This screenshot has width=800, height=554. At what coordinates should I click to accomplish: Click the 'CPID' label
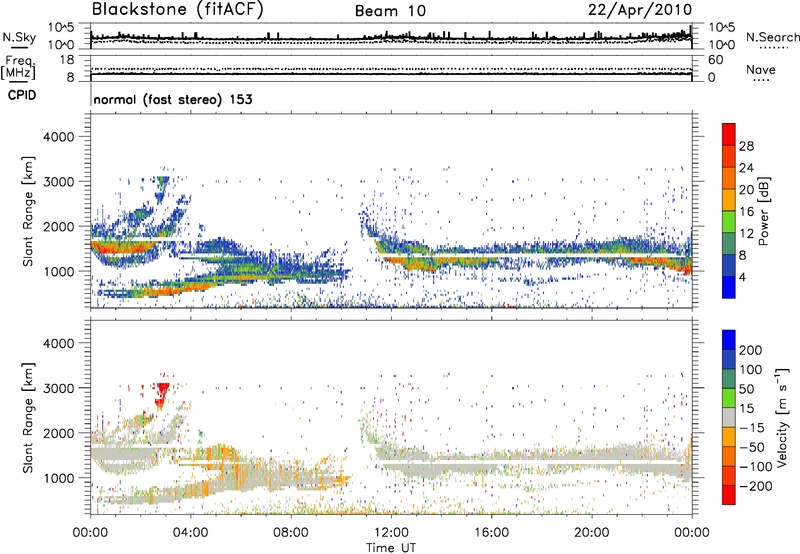tap(22, 95)
